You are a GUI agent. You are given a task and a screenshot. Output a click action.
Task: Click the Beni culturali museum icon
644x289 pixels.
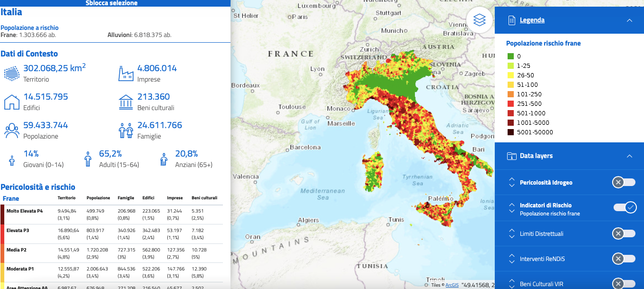[x=126, y=102]
